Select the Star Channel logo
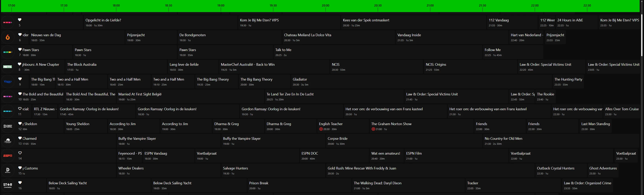The image size is (644, 195). (x=8, y=185)
